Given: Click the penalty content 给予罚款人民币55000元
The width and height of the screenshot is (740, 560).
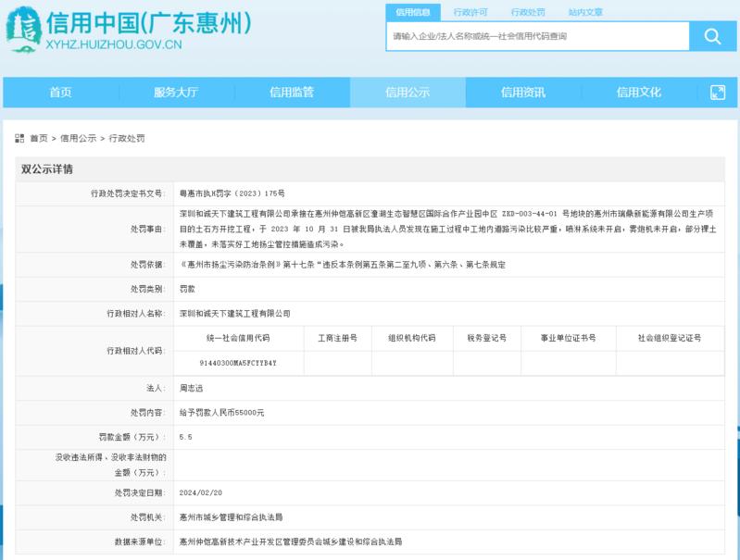Looking at the screenshot, I should click(x=221, y=412).
